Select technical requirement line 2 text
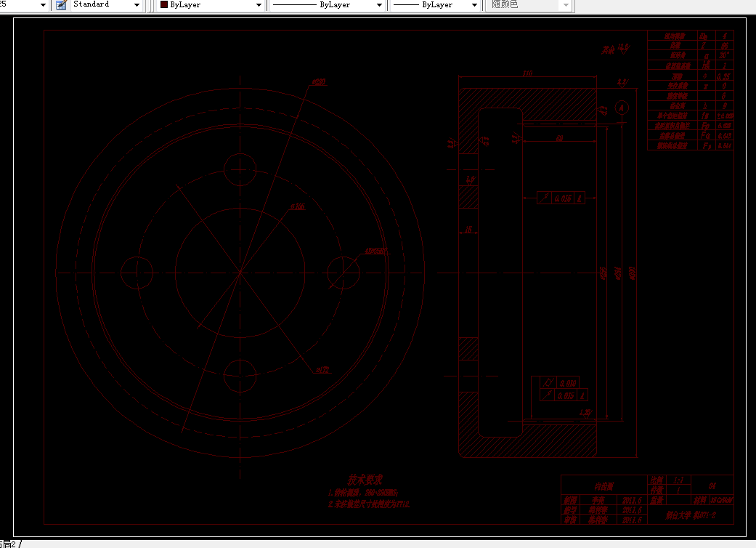 tap(369, 504)
